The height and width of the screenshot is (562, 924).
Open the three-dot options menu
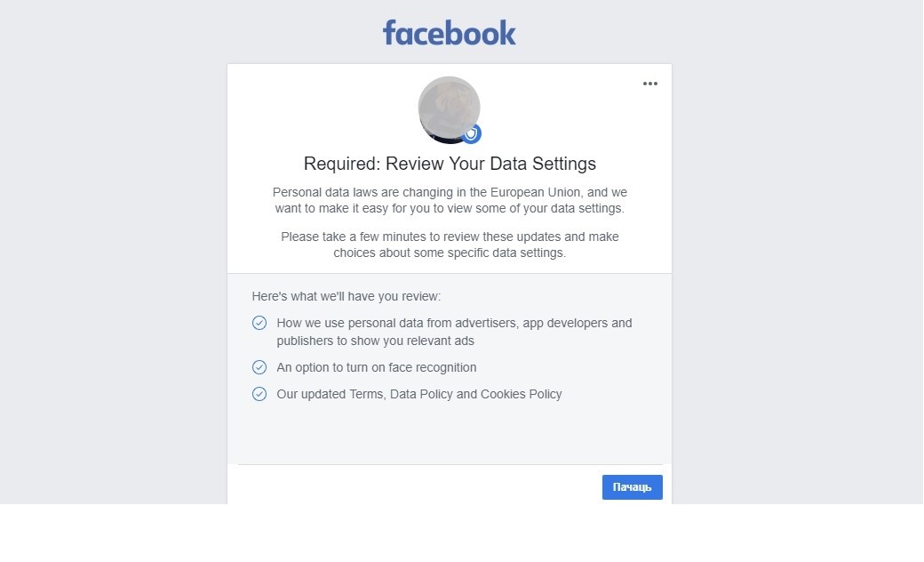click(x=650, y=84)
